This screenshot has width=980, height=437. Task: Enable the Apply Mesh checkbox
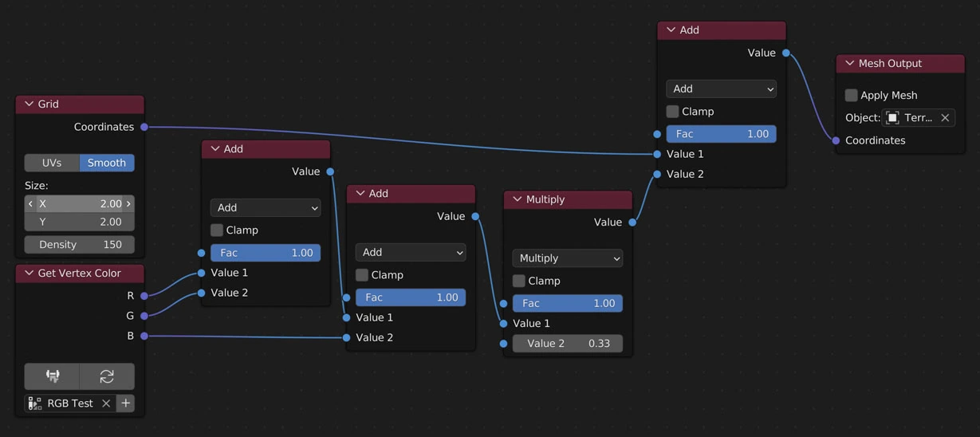click(x=851, y=96)
